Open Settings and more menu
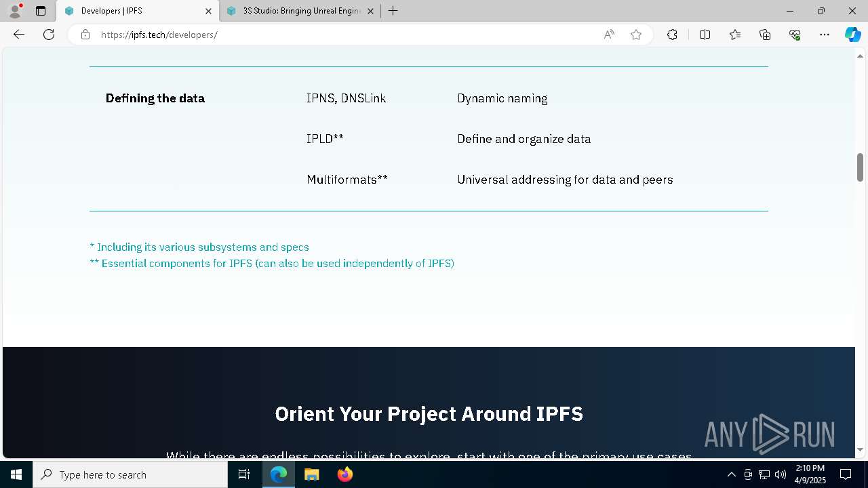Viewport: 868px width, 488px height. point(825,35)
